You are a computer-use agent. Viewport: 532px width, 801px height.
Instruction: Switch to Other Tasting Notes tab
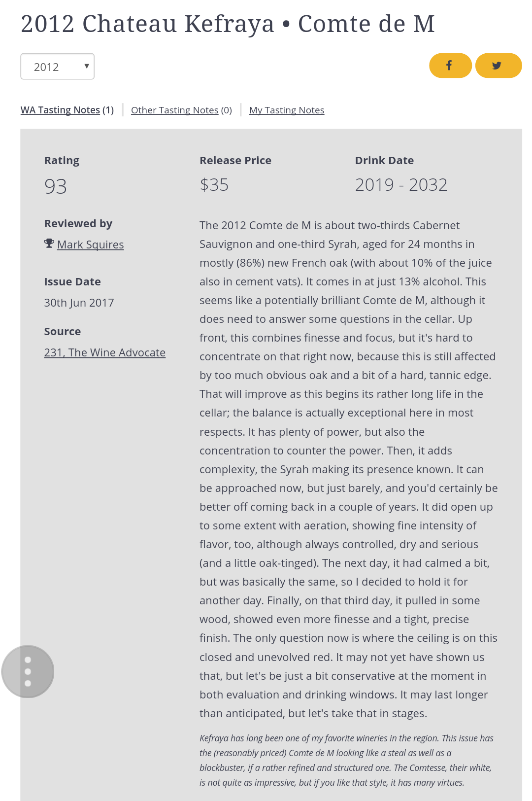click(x=181, y=110)
